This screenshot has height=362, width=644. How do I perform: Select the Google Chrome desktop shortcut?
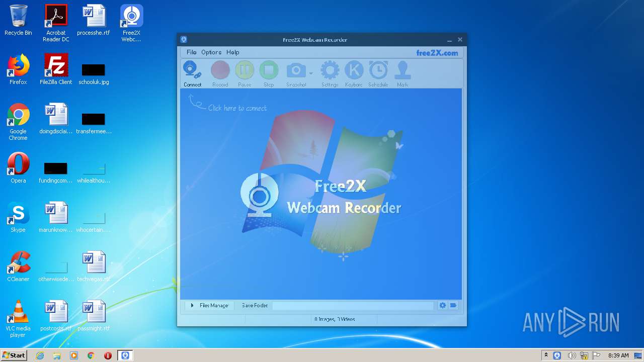(x=18, y=122)
